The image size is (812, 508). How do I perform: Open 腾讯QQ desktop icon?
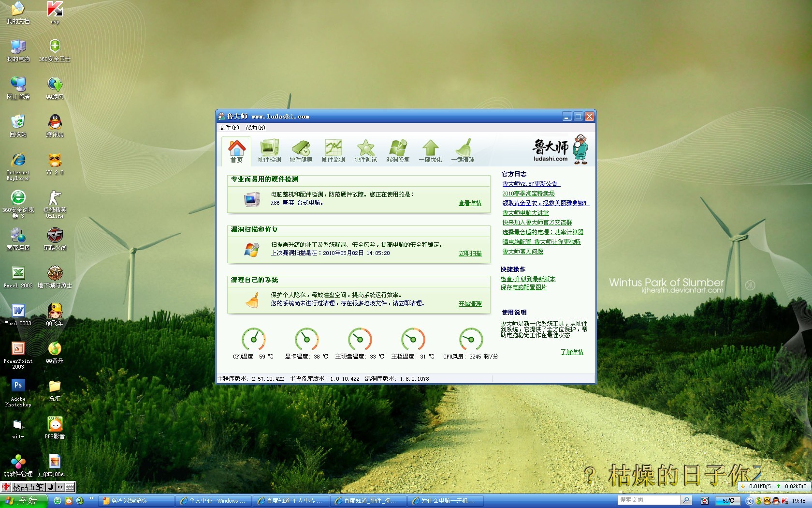tap(55, 126)
